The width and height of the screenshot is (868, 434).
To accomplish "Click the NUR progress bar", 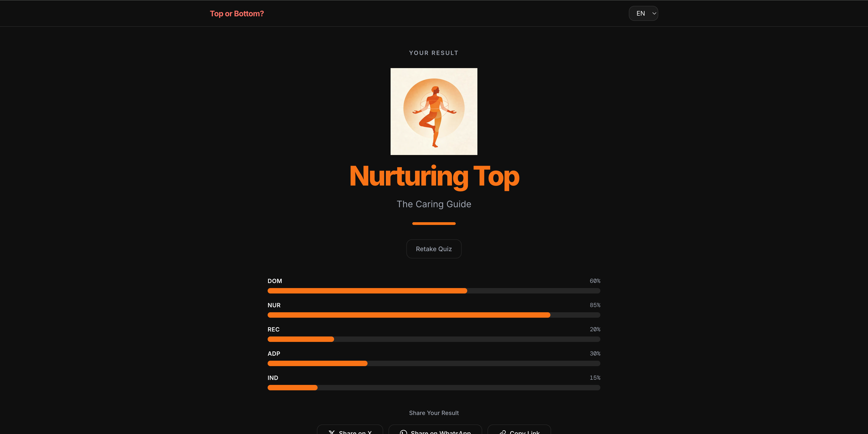I will (x=434, y=315).
